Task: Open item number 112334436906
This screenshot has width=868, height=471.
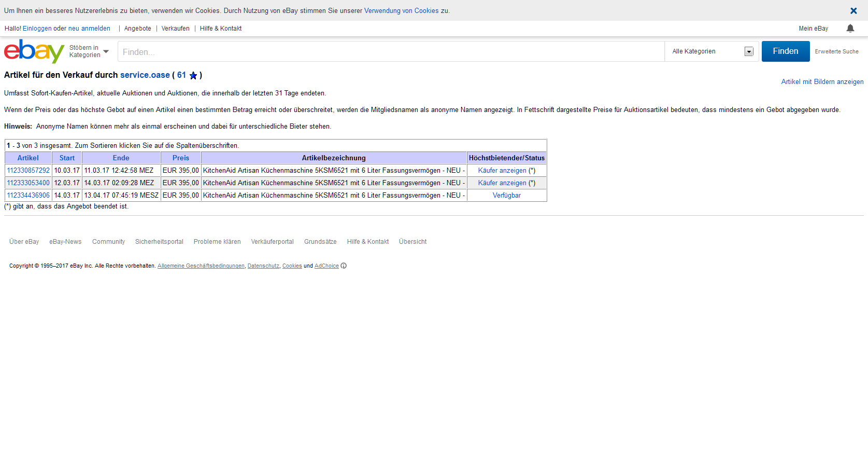Action: click(29, 196)
